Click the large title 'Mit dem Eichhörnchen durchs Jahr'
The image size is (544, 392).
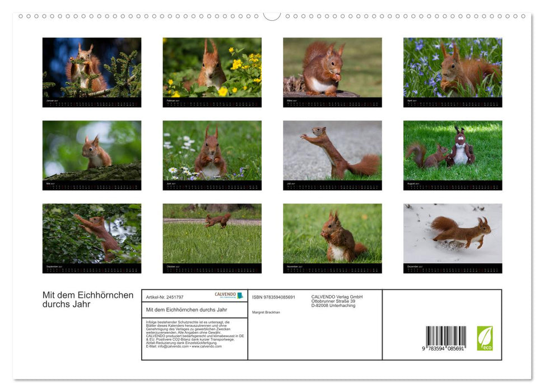tap(88, 300)
